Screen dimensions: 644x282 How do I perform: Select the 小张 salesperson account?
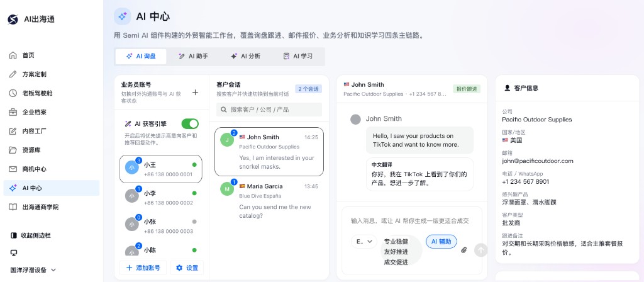point(160,226)
